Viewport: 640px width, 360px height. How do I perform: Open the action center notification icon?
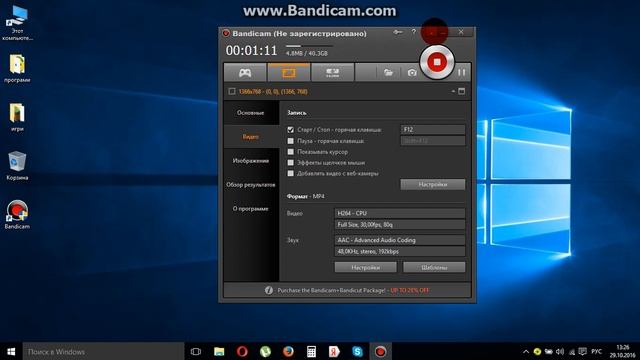click(x=583, y=351)
